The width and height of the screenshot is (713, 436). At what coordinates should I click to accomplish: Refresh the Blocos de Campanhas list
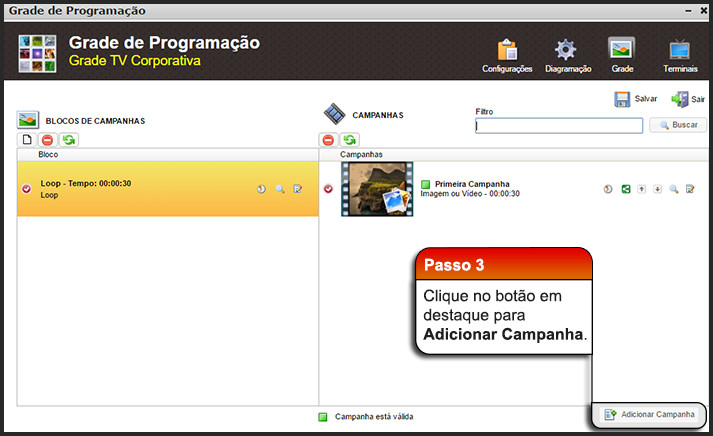(69, 140)
